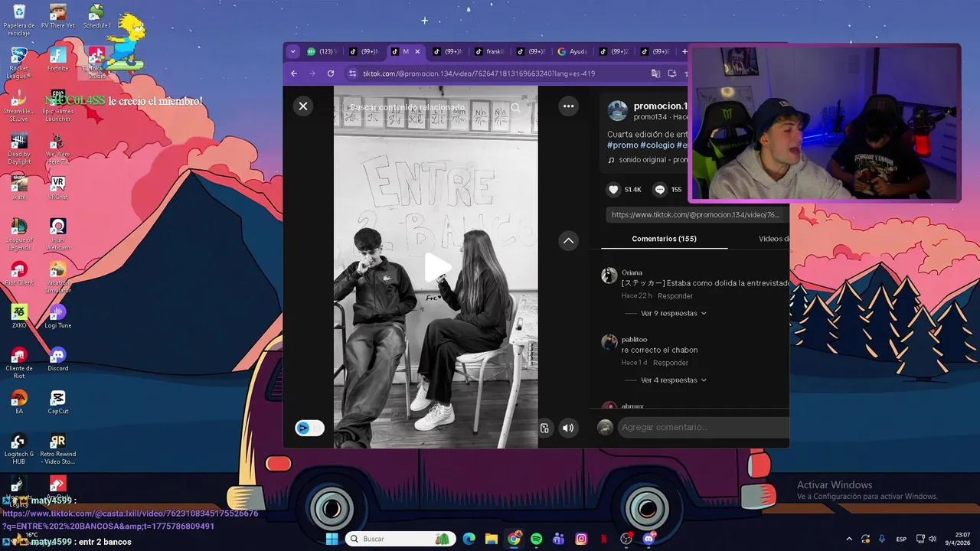Open OBS Studio from the taskbar
Viewport: 980px width, 551px height.
pos(626,539)
